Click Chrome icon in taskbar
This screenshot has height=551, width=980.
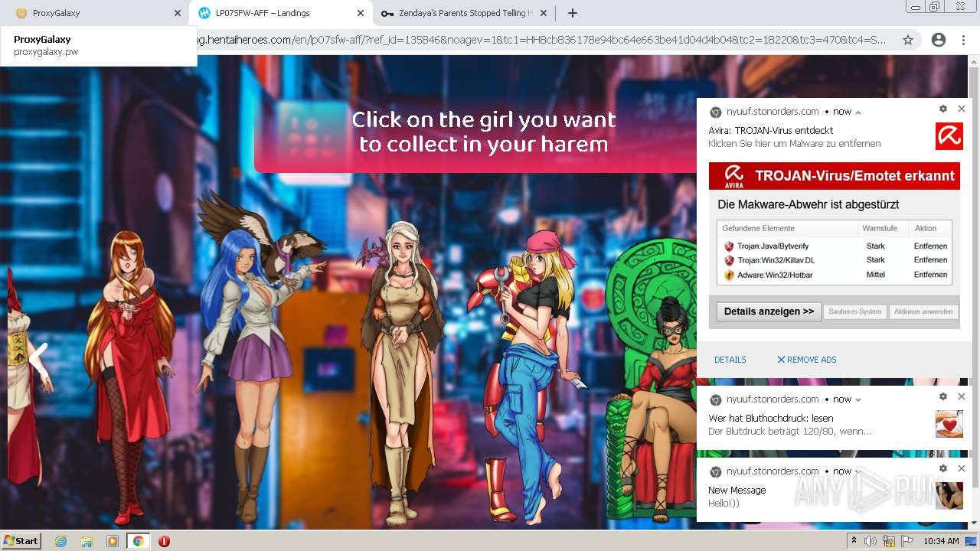click(x=138, y=541)
